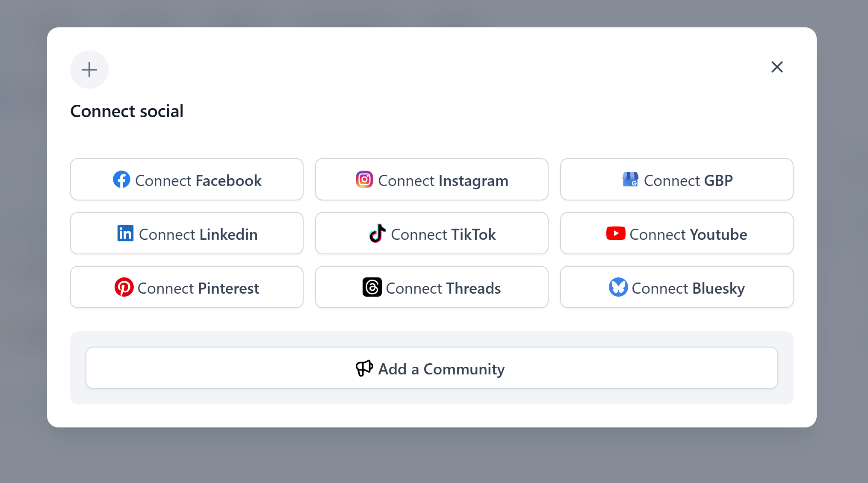
Task: Click the Instagram icon
Action: 364,180
